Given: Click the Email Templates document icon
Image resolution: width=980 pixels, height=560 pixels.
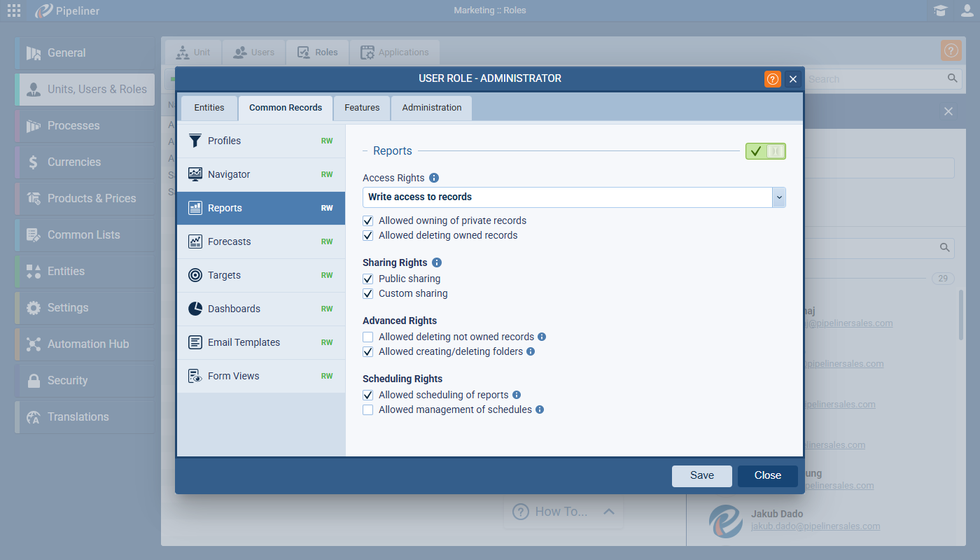Looking at the screenshot, I should tap(195, 342).
